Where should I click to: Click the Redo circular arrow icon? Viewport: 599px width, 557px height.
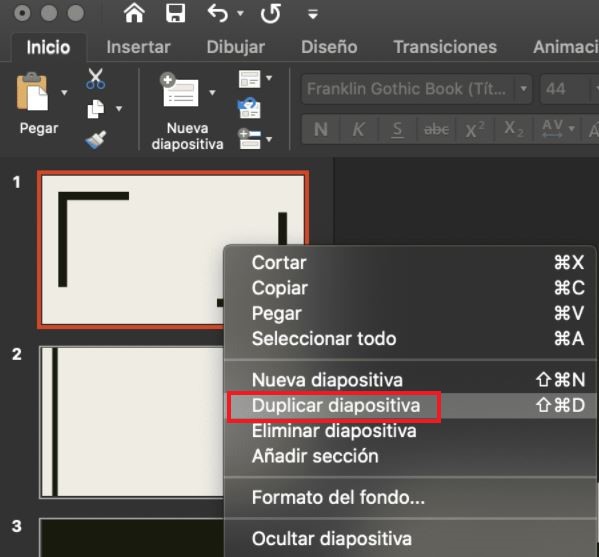pos(271,14)
